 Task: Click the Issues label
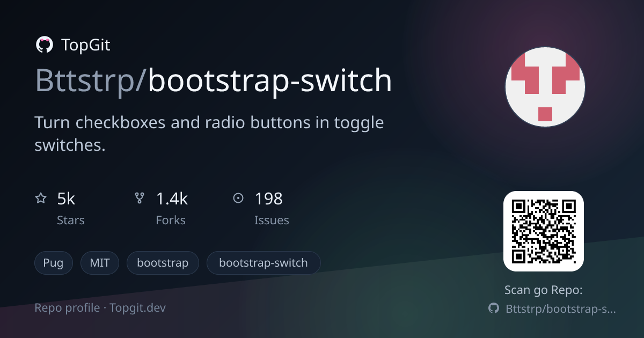(272, 221)
